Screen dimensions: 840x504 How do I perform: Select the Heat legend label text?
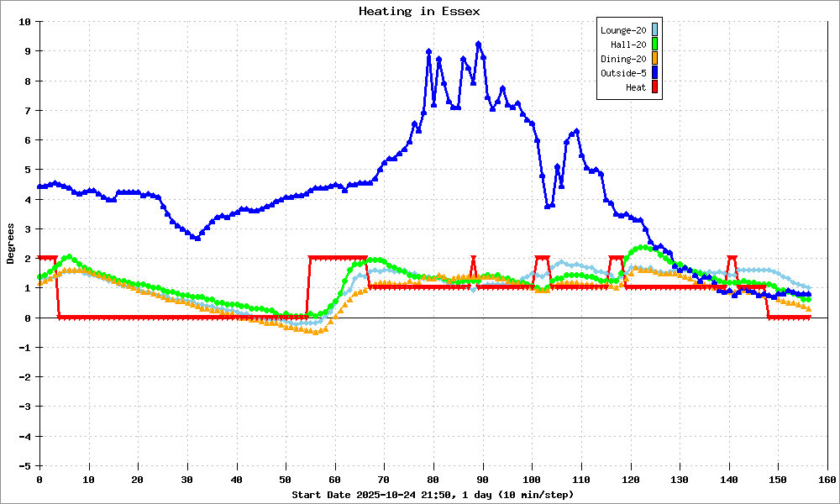636,87
